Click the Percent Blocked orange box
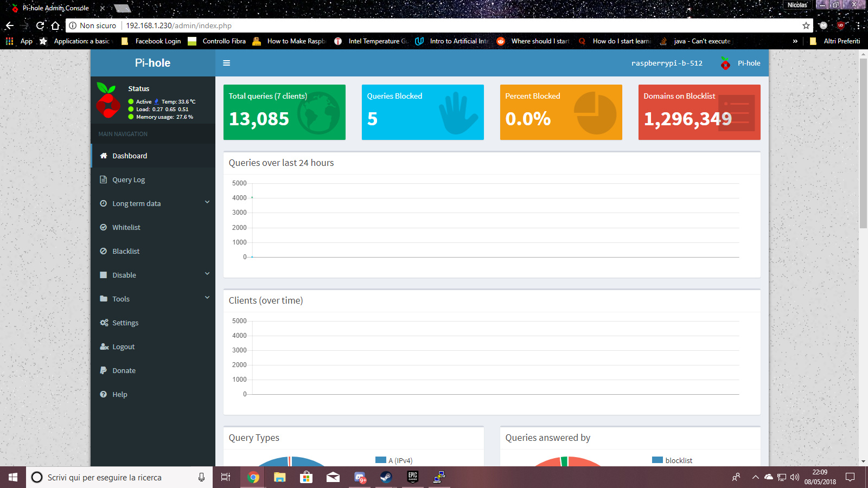Viewport: 868px width, 488px height. click(561, 112)
